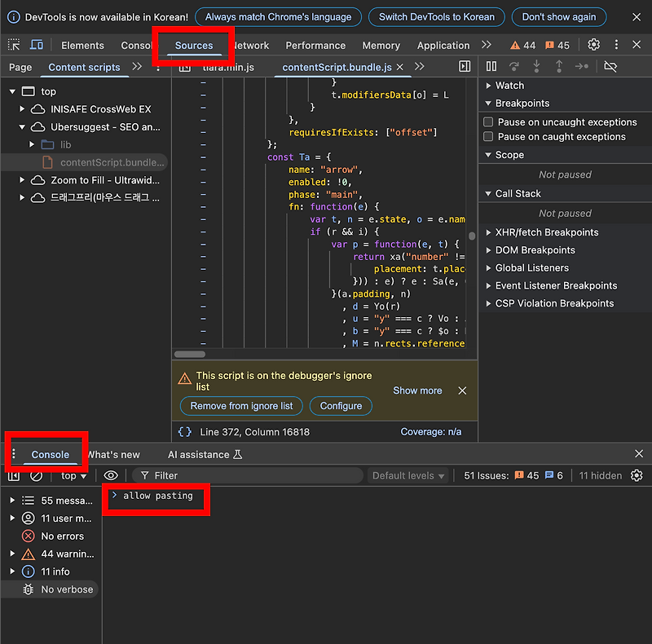Open the What's new drawer tab
This screenshot has width=652, height=644.
114,454
